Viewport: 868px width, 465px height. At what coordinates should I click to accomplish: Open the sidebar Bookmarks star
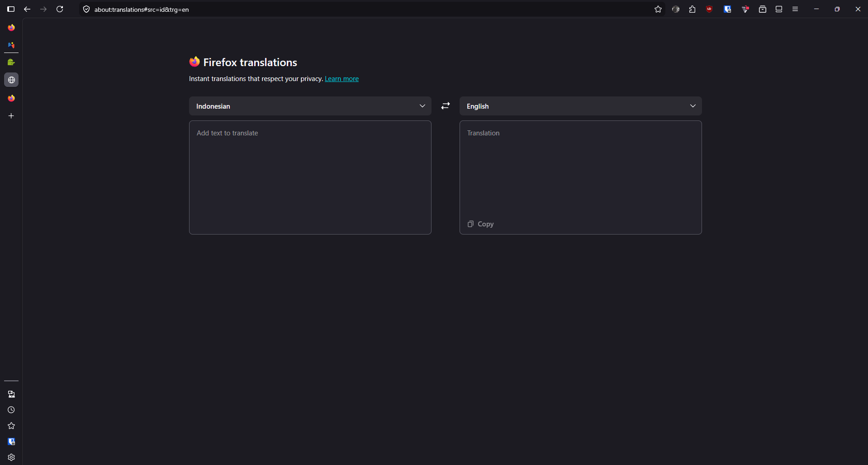pyautogui.click(x=11, y=426)
